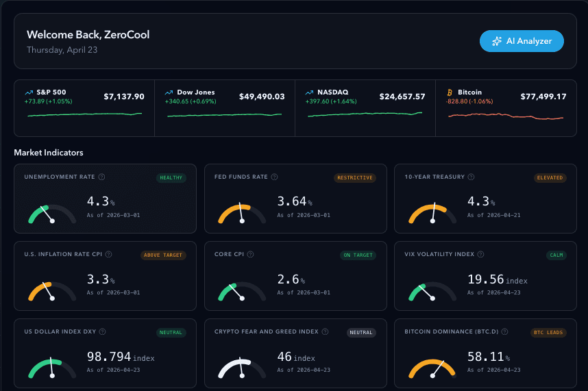Image resolution: width=588 pixels, height=391 pixels.
Task: Click the Bitcoin price $77,499.17
Action: pos(543,97)
